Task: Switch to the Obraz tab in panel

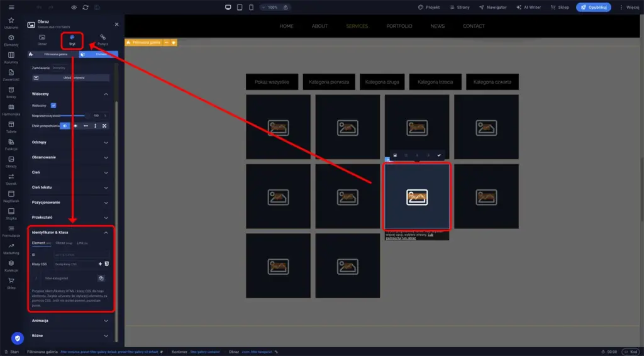Action: pos(42,40)
